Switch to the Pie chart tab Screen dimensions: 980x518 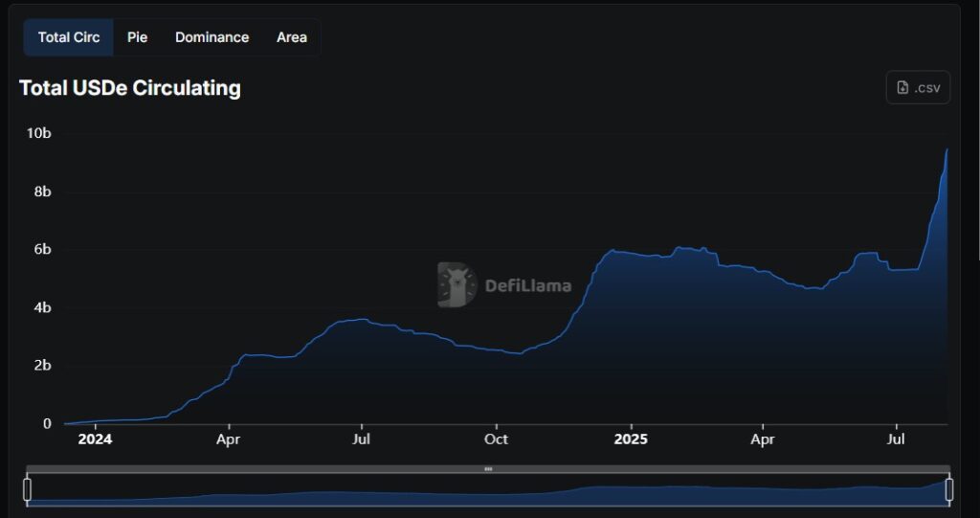(138, 37)
